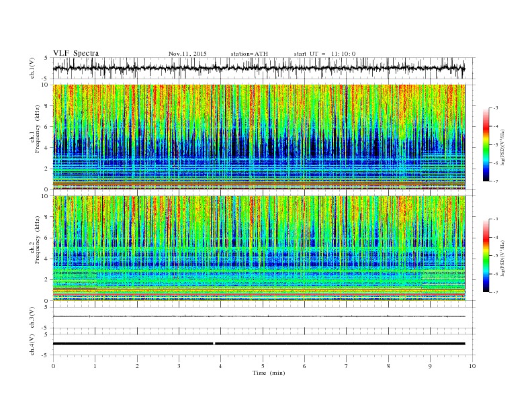This screenshot has width=532, height=411.
Task: Click inside the ch.1 spectrogram panel
Action: (x=259, y=137)
